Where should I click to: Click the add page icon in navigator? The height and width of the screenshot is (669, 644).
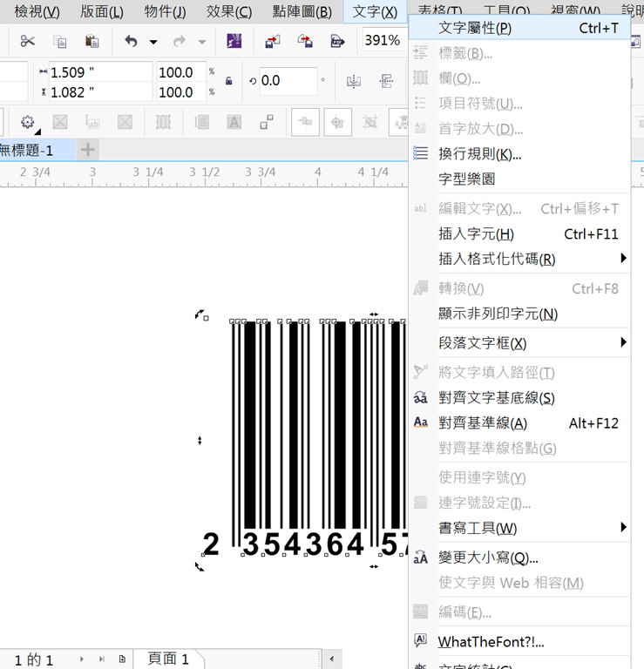pos(122,659)
